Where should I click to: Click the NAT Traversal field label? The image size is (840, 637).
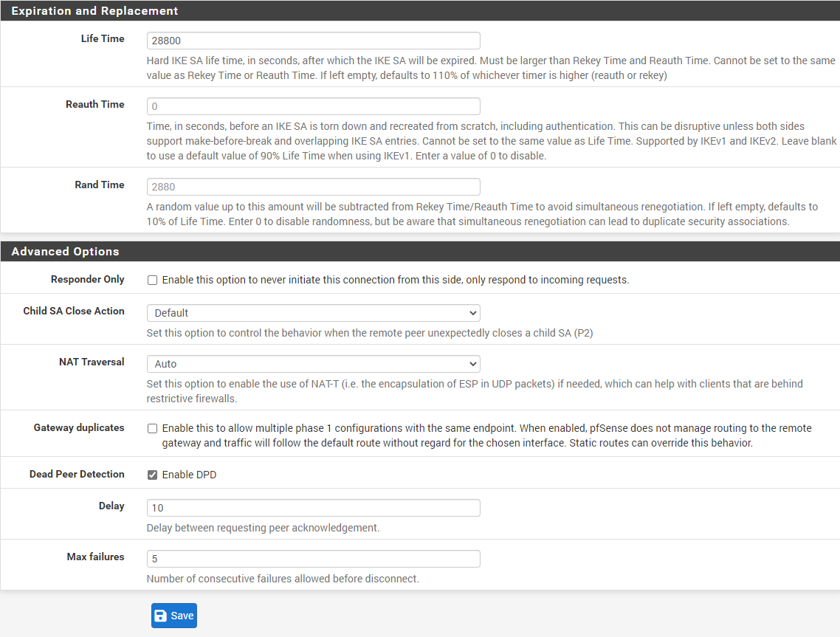(92, 362)
